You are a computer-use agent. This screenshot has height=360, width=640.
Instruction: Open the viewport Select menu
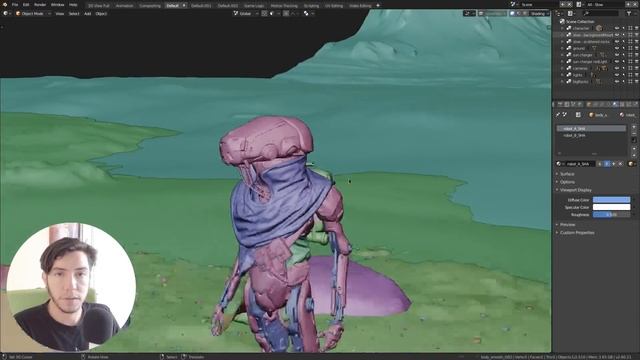point(74,13)
